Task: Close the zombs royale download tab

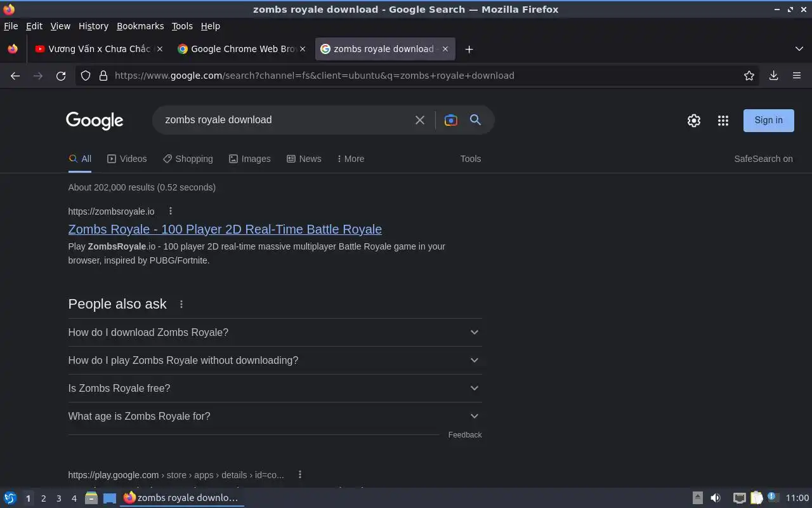Action: click(x=445, y=49)
